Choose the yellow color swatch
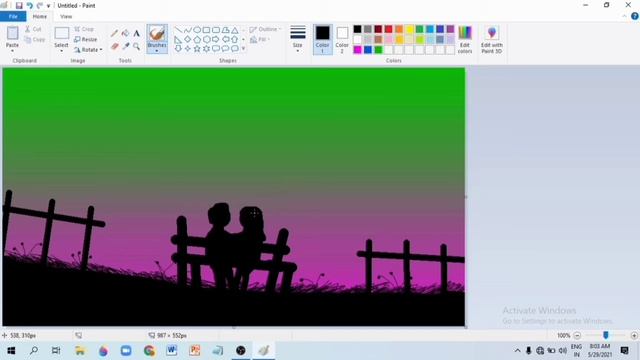 (x=409, y=29)
